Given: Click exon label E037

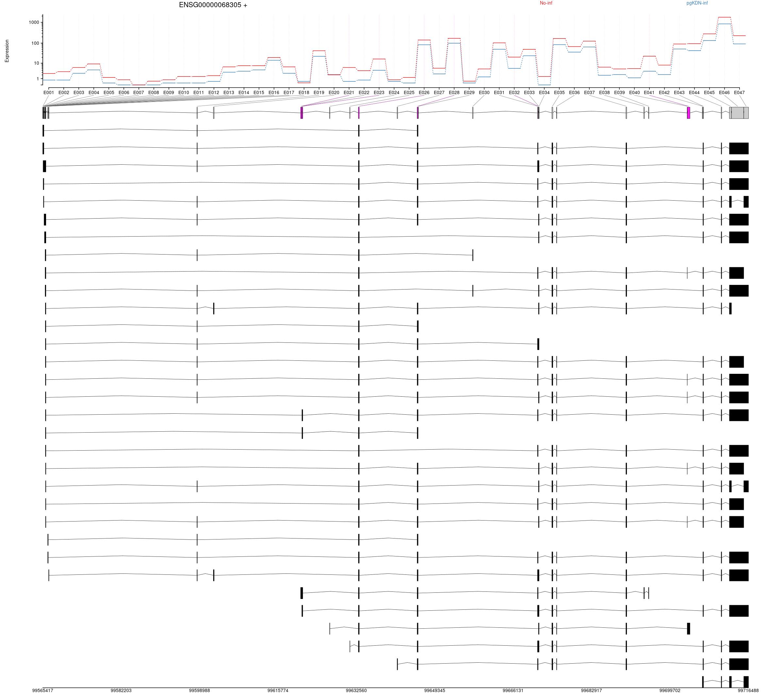Looking at the screenshot, I should pos(589,92).
